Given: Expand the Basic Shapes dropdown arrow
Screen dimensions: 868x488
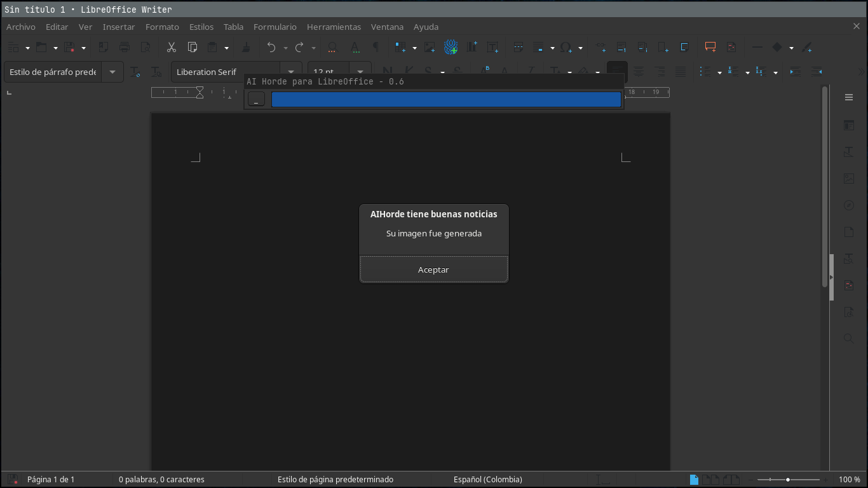Looking at the screenshot, I should click(x=791, y=48).
